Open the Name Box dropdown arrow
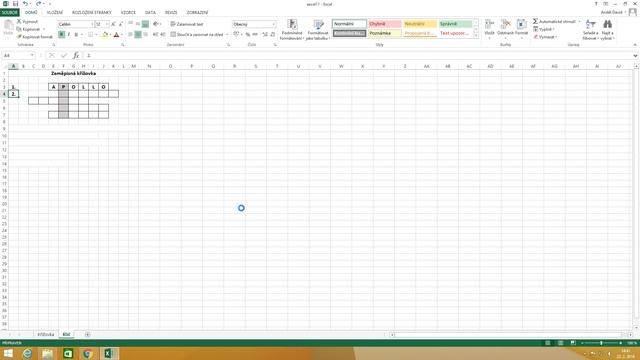 32,55
